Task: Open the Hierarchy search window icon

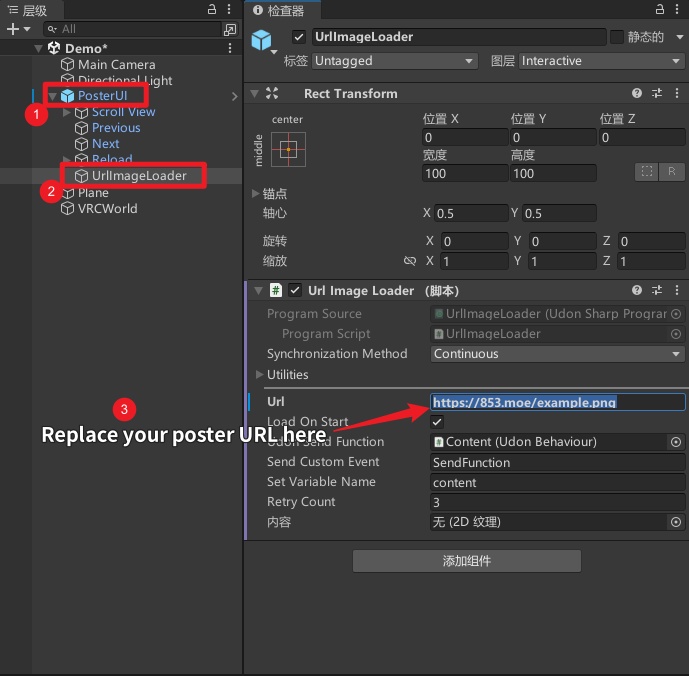Action: point(230,29)
